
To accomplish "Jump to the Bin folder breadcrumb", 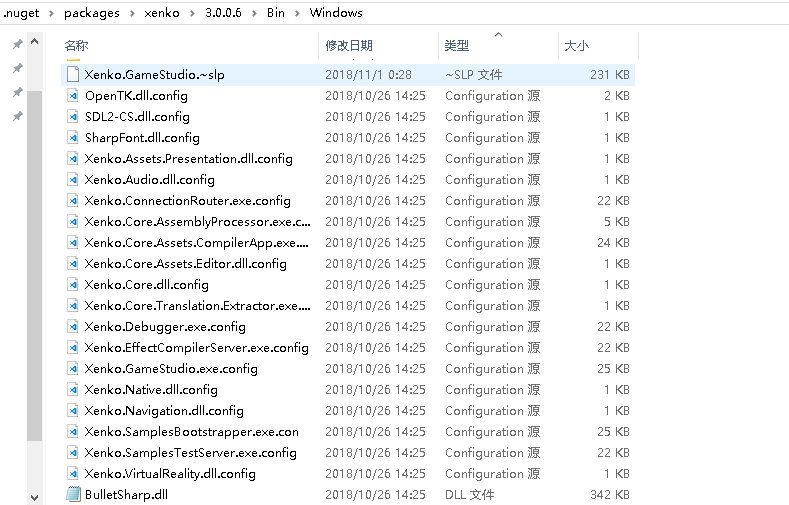I will point(276,13).
